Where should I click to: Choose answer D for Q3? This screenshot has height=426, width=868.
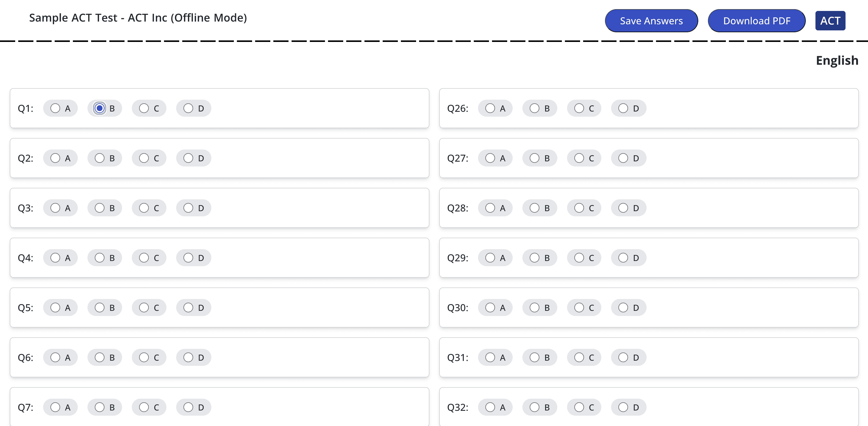click(188, 208)
